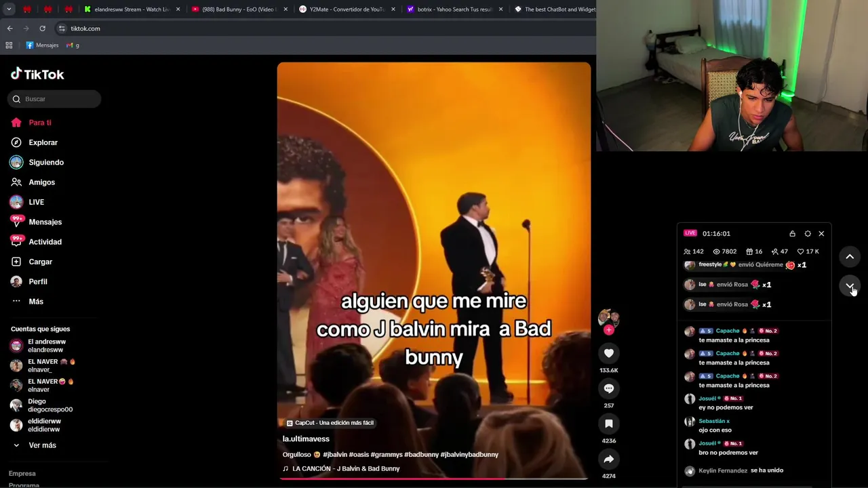Click the streamer webcam overlay
Screen dimensions: 868x488
coord(732,75)
